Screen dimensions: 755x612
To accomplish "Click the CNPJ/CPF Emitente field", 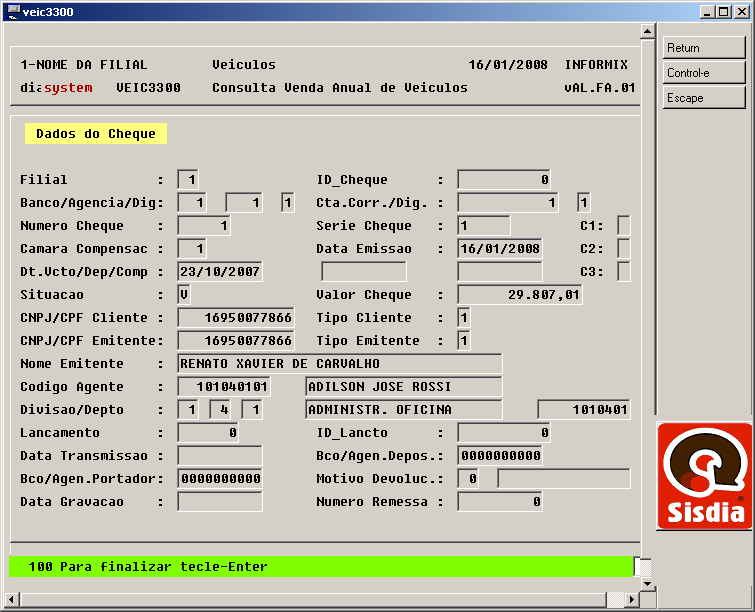I will [x=236, y=340].
